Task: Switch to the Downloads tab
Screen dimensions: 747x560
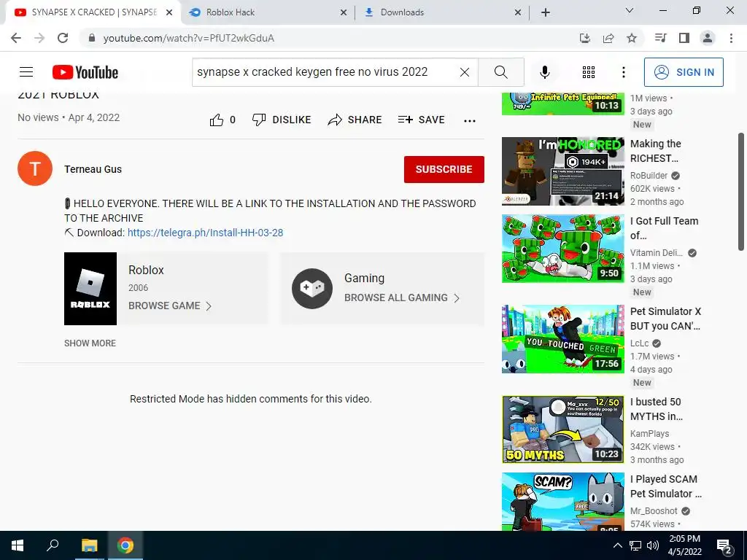Action: [x=442, y=12]
